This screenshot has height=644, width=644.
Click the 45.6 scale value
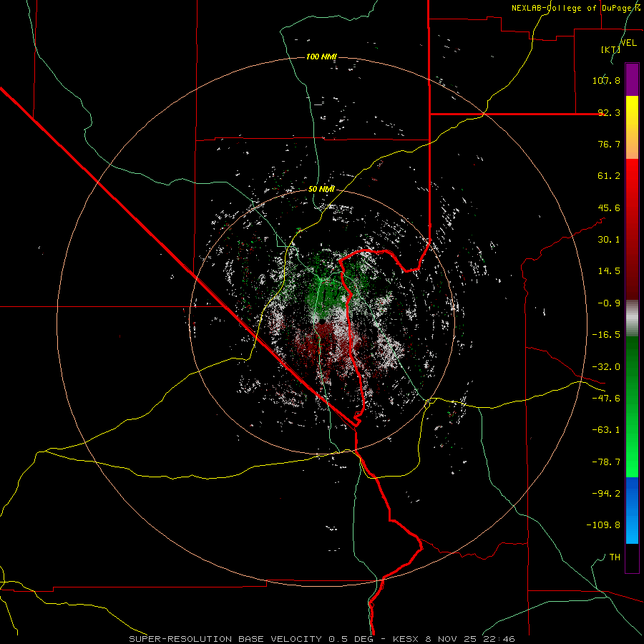click(x=609, y=208)
